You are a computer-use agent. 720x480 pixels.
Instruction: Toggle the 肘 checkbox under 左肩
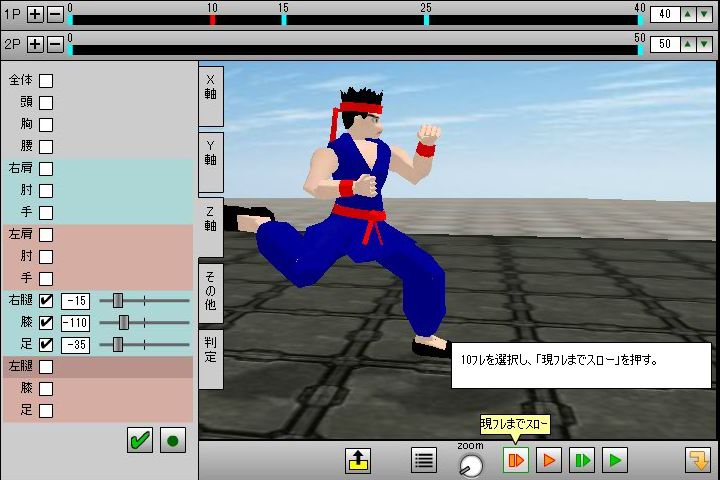coord(46,257)
